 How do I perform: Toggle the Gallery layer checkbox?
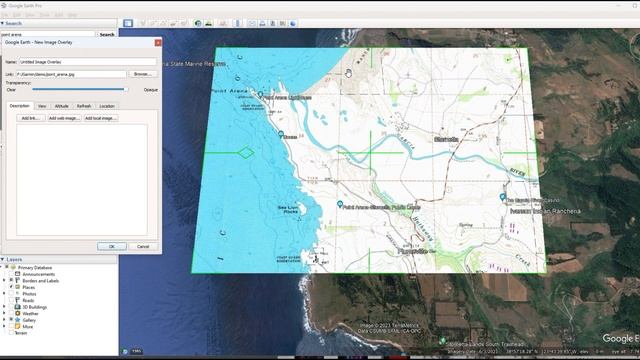click(11, 320)
